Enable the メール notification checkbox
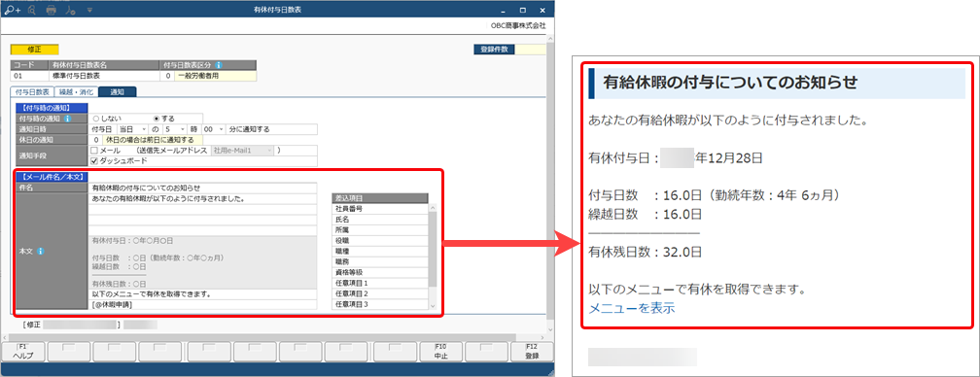The width and height of the screenshot is (980, 377). (94, 151)
